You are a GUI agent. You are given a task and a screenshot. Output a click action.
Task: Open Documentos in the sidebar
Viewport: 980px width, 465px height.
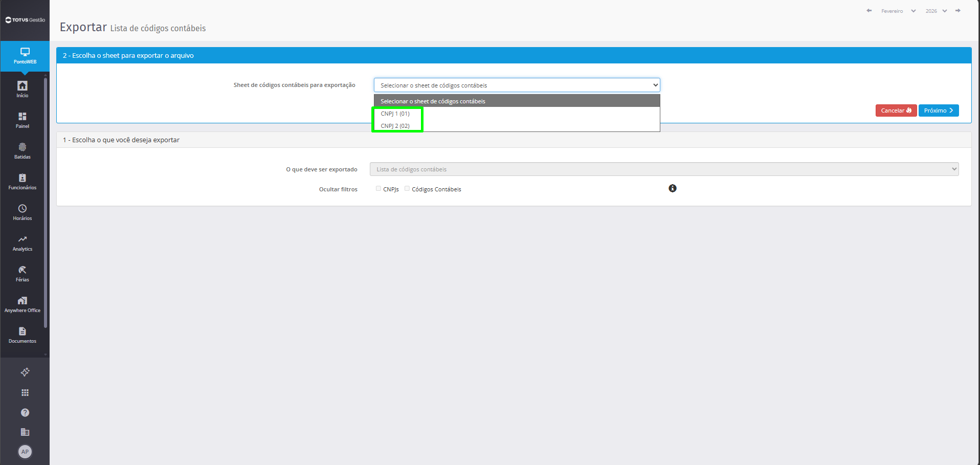coord(23,335)
